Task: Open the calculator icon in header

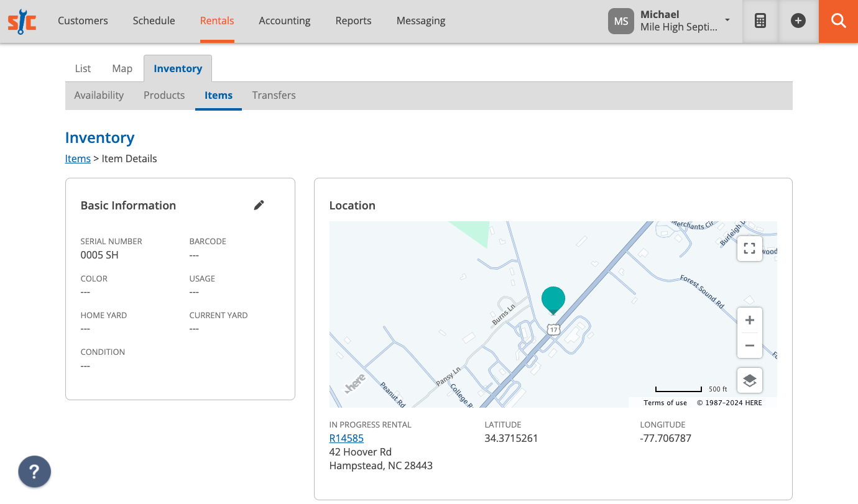Action: point(760,21)
